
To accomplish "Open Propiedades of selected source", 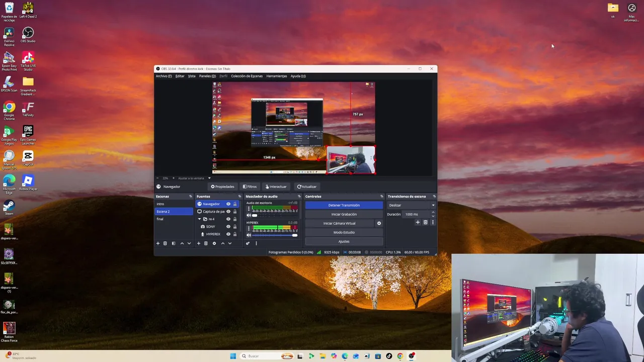I will click(222, 187).
